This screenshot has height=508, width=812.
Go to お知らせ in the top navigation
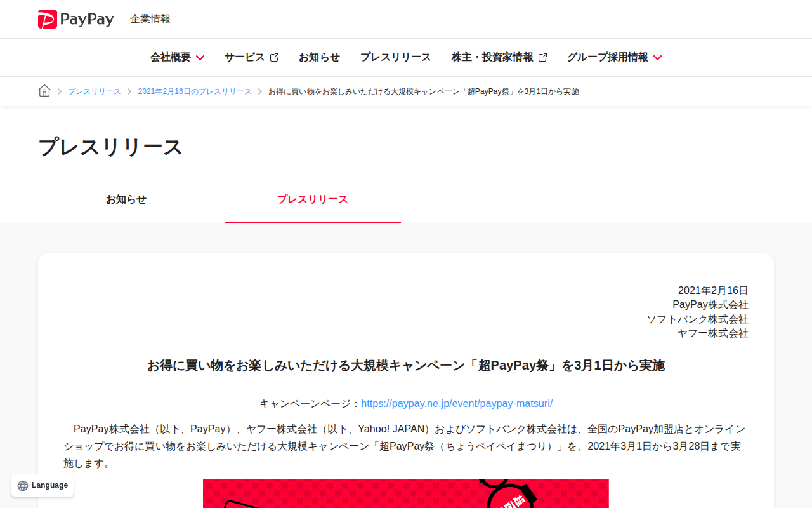[319, 57]
